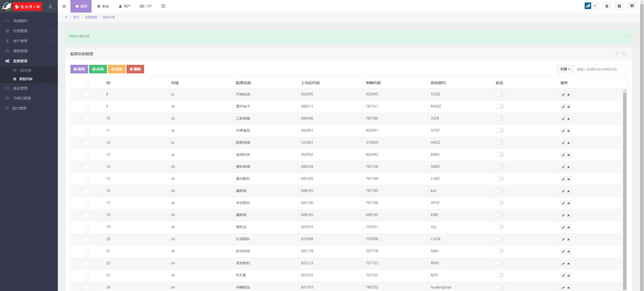
Task: Toggle status switch for 江航装备
Action: click(500, 118)
